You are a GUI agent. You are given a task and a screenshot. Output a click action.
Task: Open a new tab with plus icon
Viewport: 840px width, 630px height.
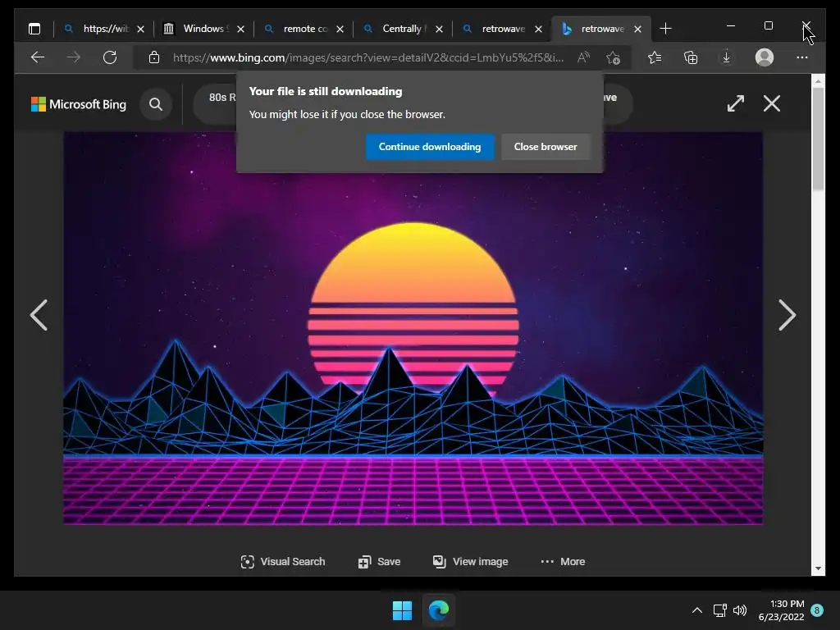tap(665, 29)
